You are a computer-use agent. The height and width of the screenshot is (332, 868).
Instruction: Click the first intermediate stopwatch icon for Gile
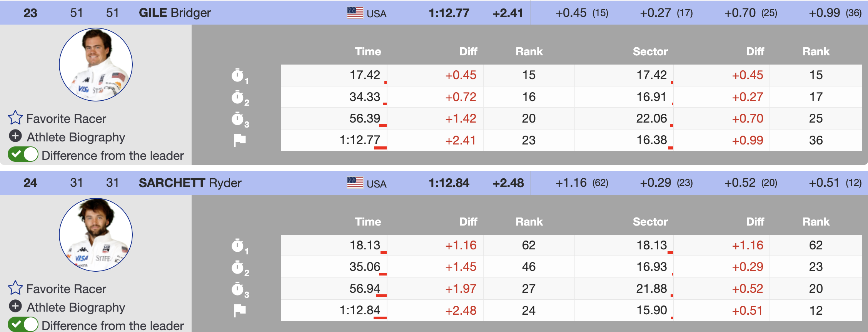[x=238, y=75]
